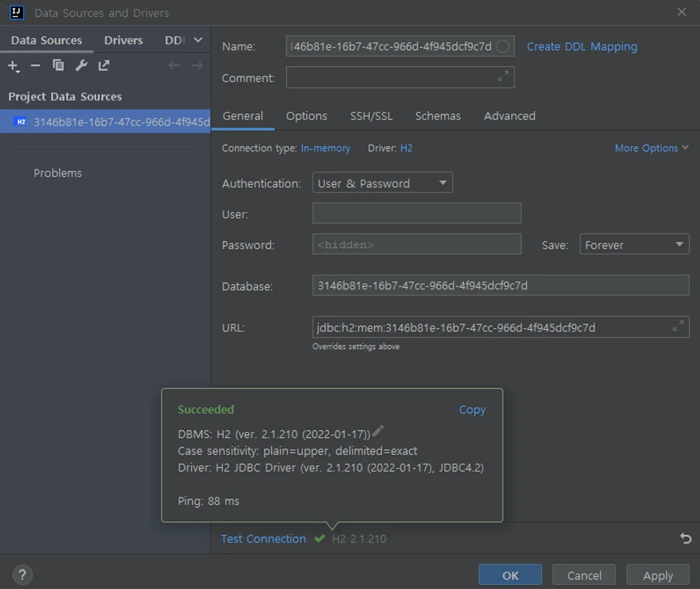Open the Options tab

pos(306,116)
